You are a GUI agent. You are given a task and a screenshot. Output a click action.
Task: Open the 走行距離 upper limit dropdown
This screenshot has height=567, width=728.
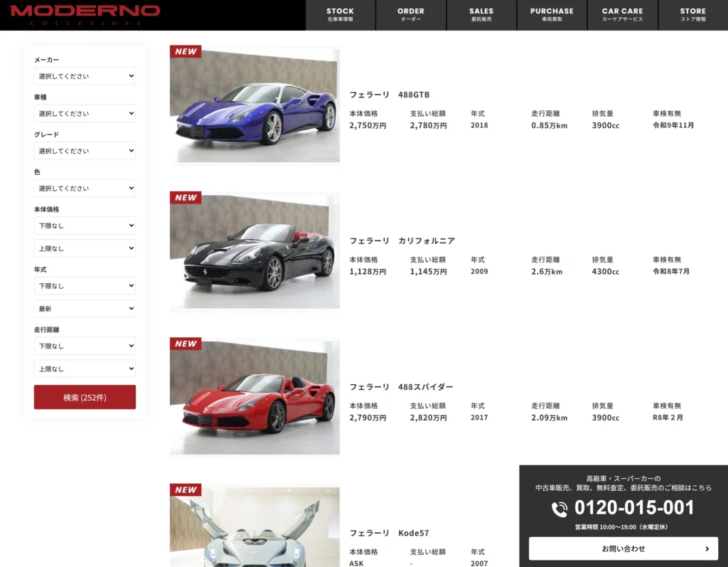(85, 369)
